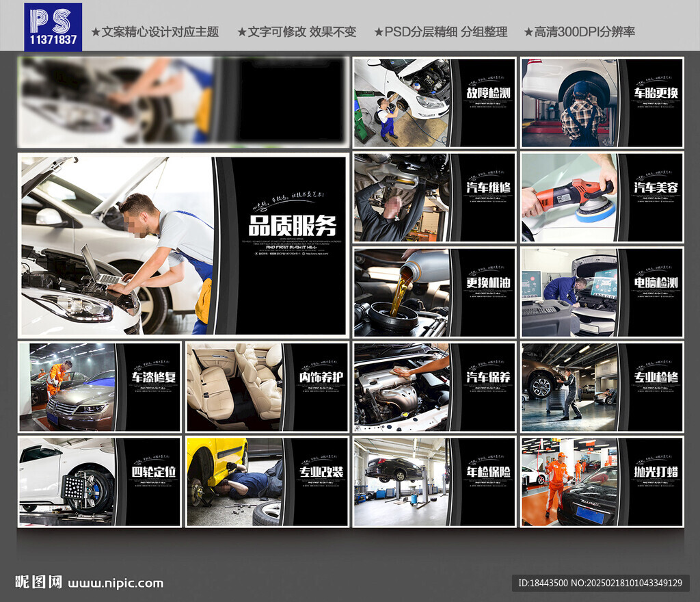The image size is (700, 602).
Task: Click the 内饰养护 card title
Action: coord(321,378)
